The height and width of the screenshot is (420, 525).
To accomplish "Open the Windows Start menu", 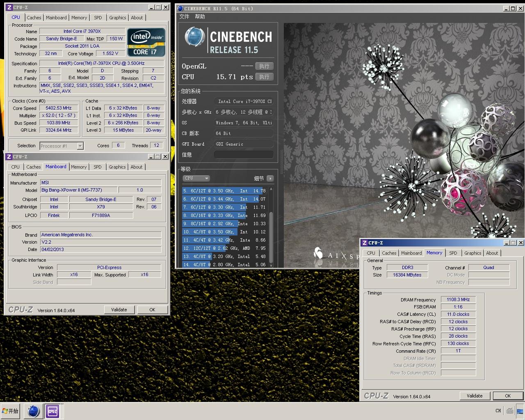I will pyautogui.click(x=11, y=411).
